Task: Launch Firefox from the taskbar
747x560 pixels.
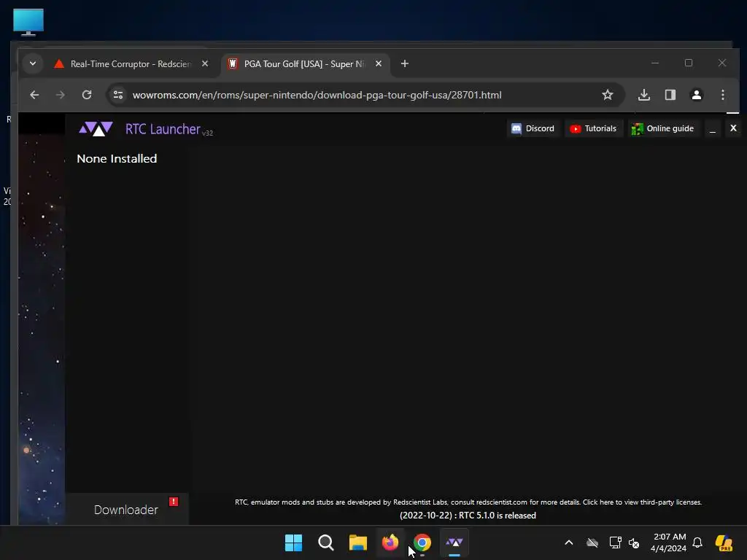Action: point(390,542)
